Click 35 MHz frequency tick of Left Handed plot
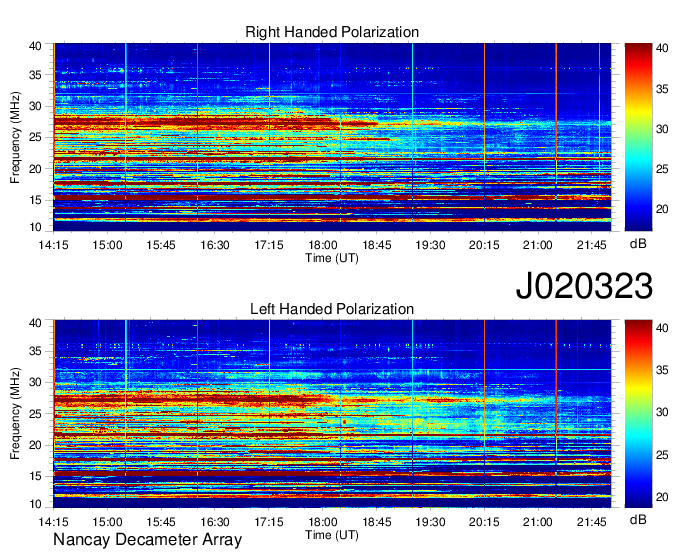Screen dimensions: 680x552 pyautogui.click(x=35, y=352)
